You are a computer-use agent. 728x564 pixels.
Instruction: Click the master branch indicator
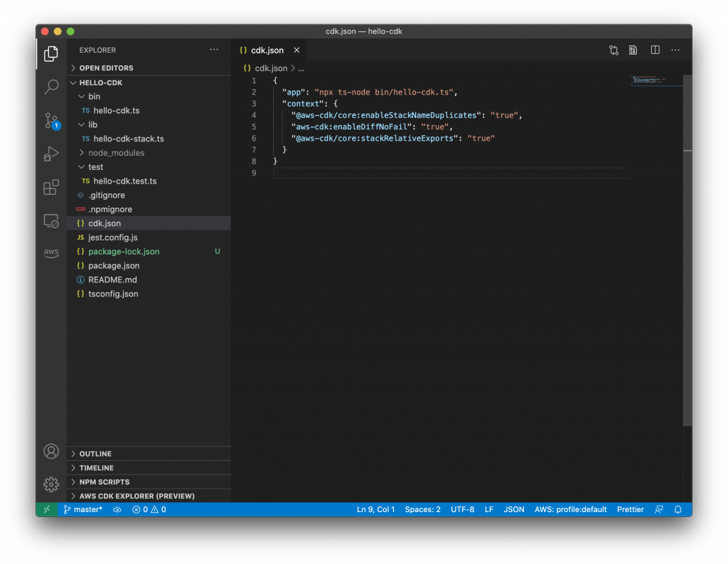click(82, 510)
